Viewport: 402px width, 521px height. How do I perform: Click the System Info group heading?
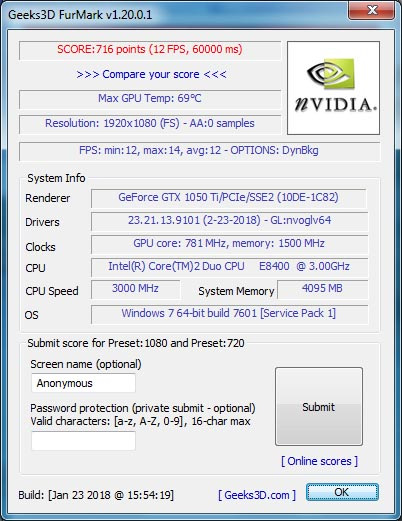56,178
